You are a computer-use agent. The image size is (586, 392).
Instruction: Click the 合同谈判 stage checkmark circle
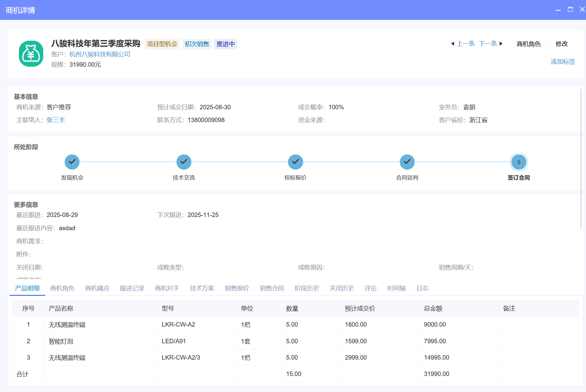click(407, 162)
